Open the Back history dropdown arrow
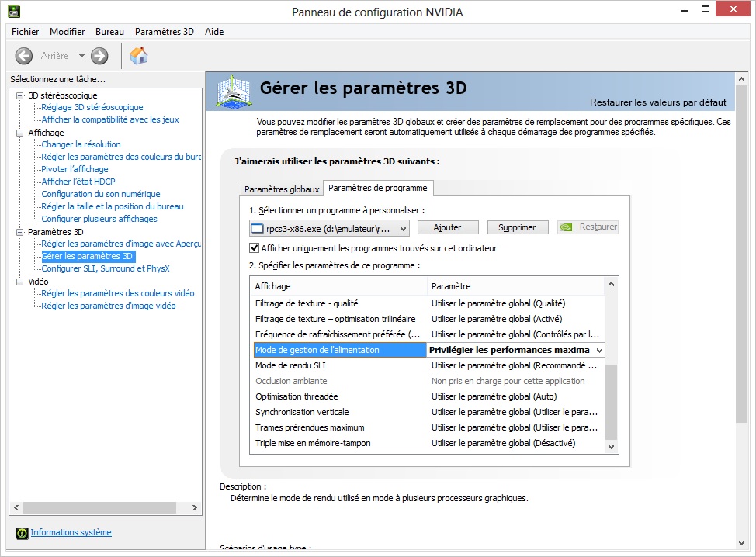 click(x=81, y=56)
